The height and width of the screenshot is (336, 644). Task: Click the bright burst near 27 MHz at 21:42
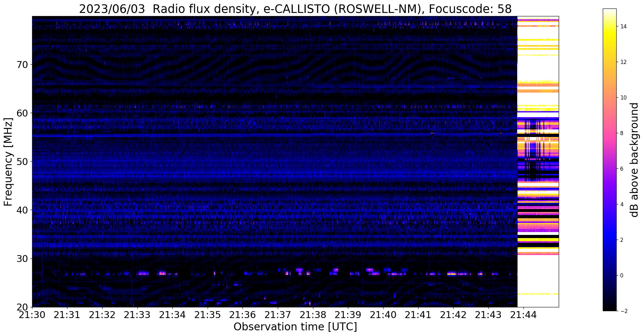(x=452, y=274)
